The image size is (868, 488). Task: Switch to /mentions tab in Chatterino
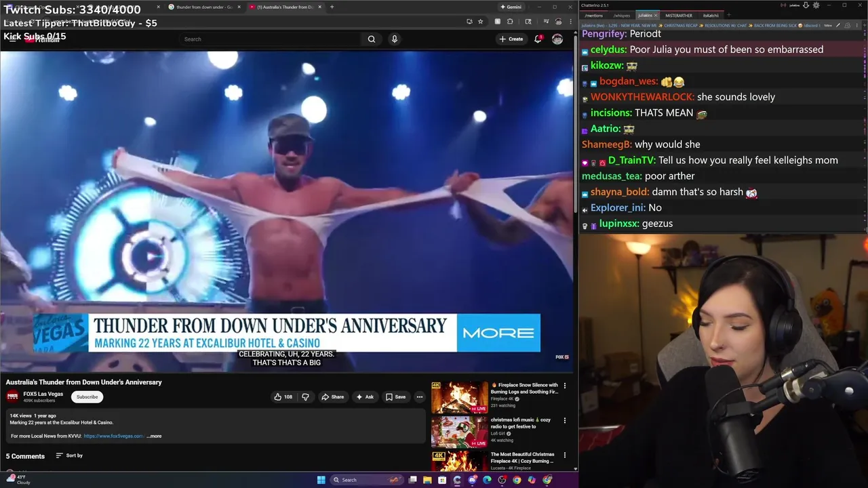593,15
